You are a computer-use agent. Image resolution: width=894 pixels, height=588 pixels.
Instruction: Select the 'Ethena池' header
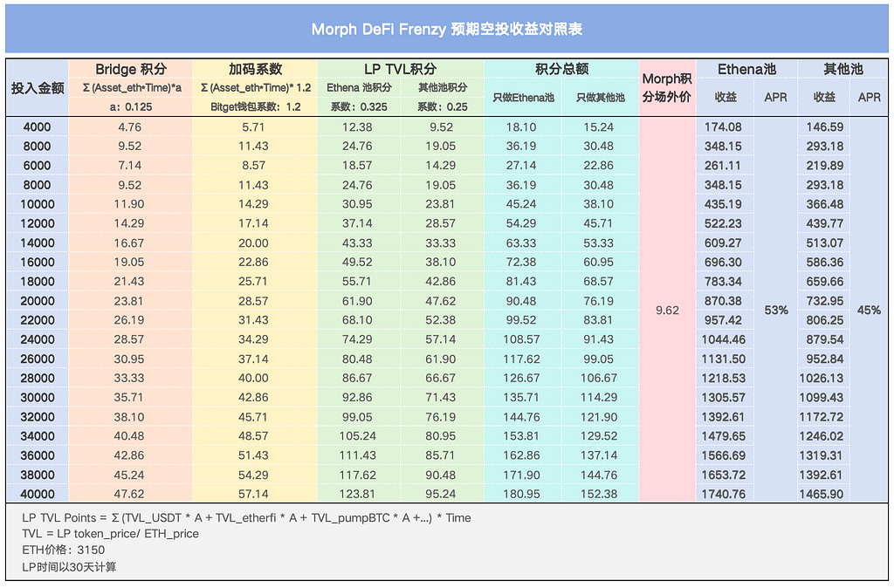tap(747, 69)
